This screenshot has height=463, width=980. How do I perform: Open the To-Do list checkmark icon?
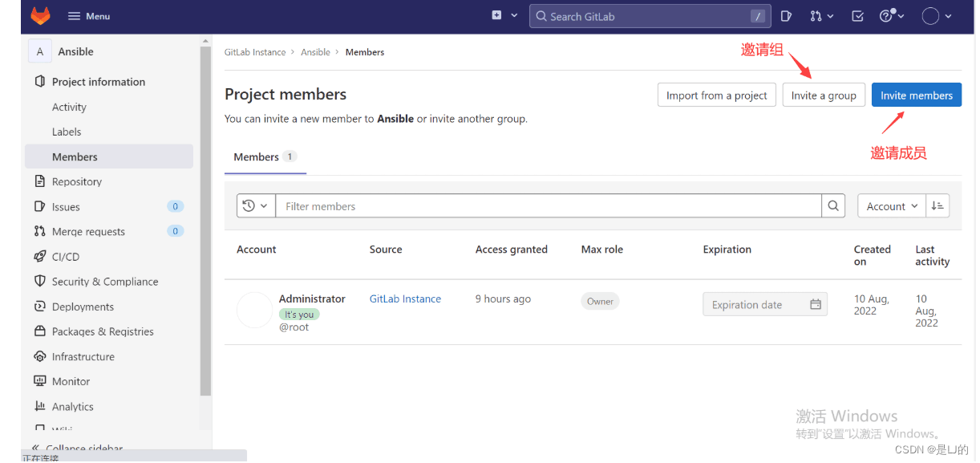point(857,16)
